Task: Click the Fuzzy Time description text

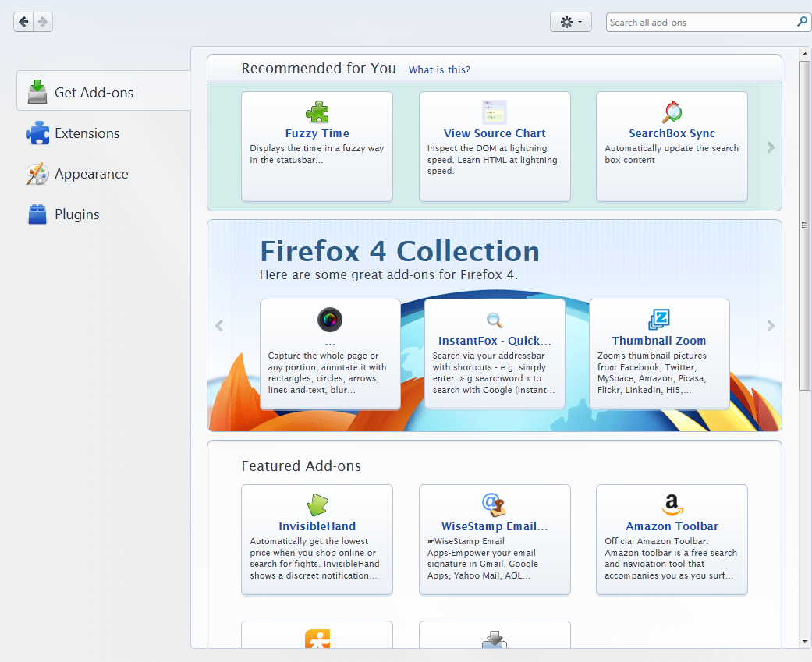Action: point(317,154)
